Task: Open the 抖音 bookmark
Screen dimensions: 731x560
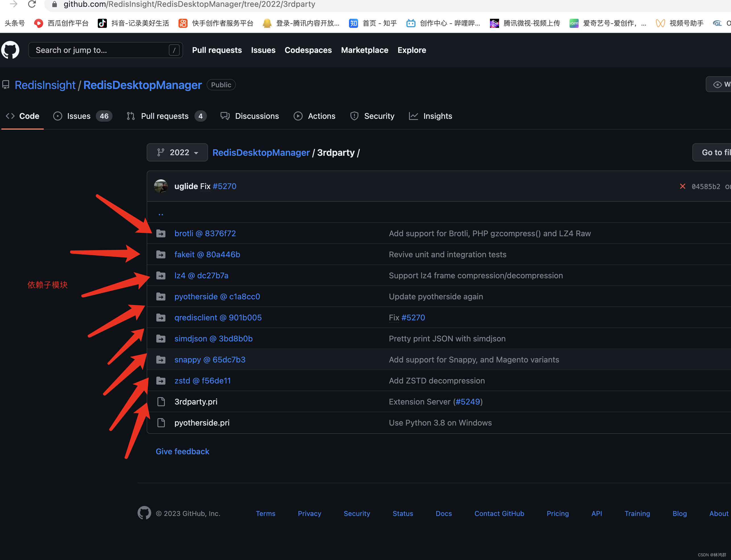Action: (133, 23)
